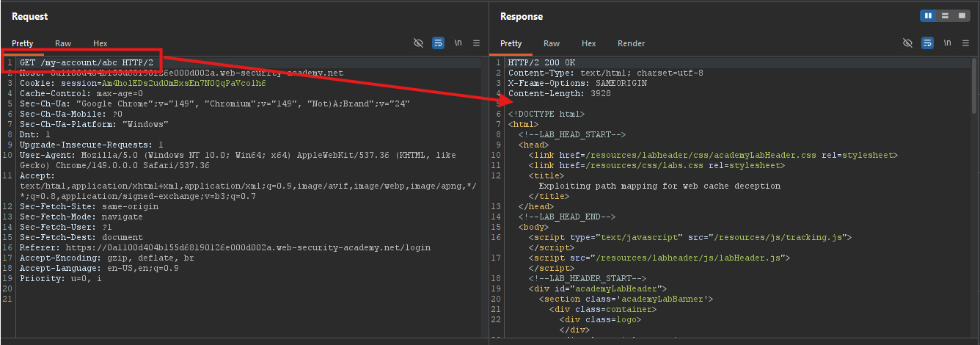The image size is (980, 345).
Task: Toggle hide non-printable characters in Response panel
Action: 908,43
